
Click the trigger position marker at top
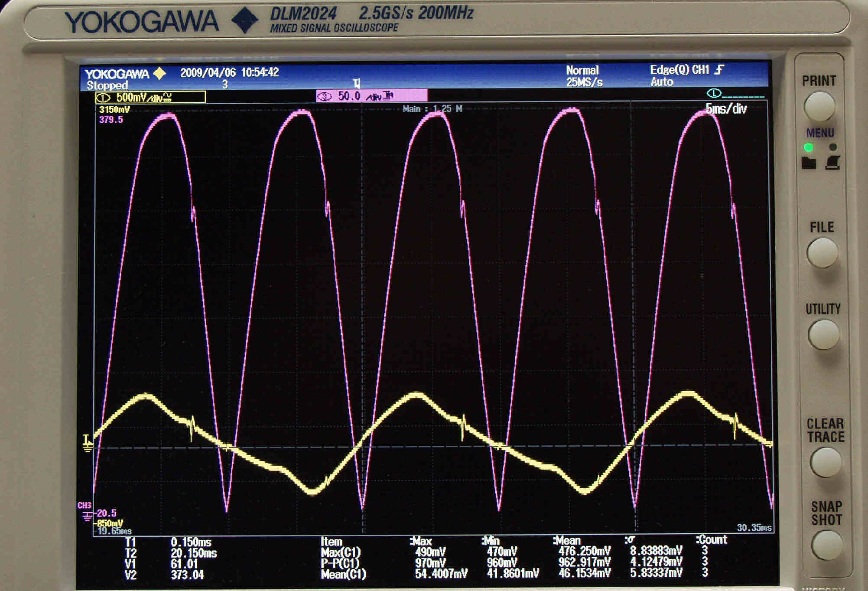coord(357,83)
